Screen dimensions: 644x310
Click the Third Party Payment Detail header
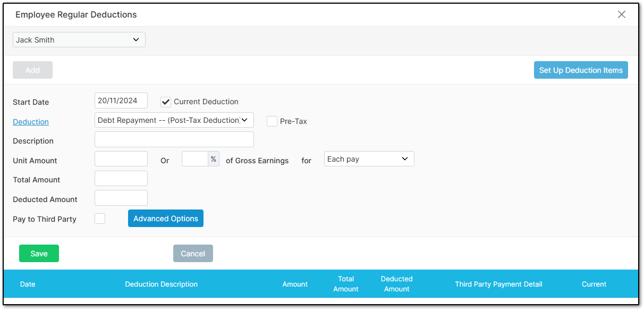pos(498,284)
